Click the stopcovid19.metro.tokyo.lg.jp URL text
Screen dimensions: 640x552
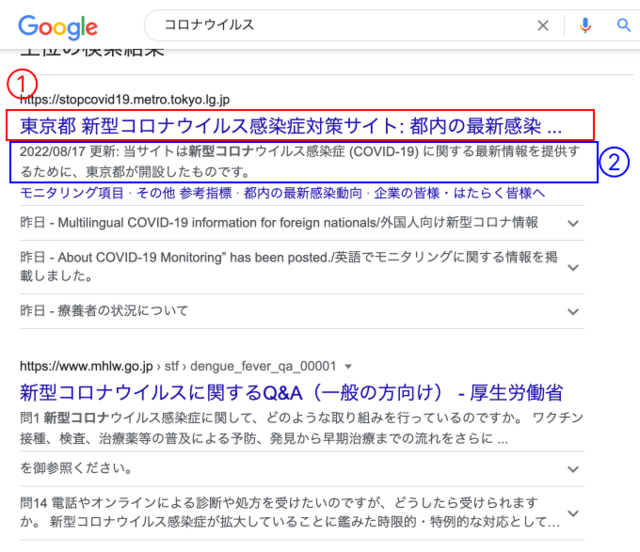click(x=125, y=100)
